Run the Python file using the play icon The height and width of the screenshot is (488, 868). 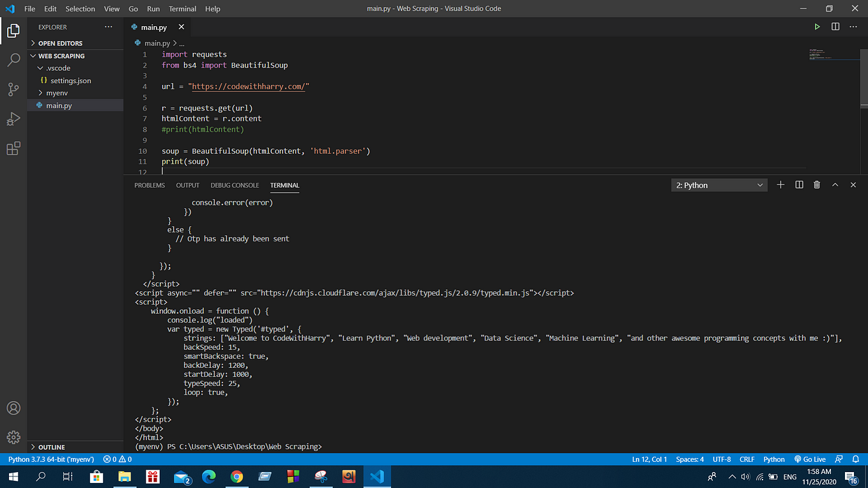[817, 26]
